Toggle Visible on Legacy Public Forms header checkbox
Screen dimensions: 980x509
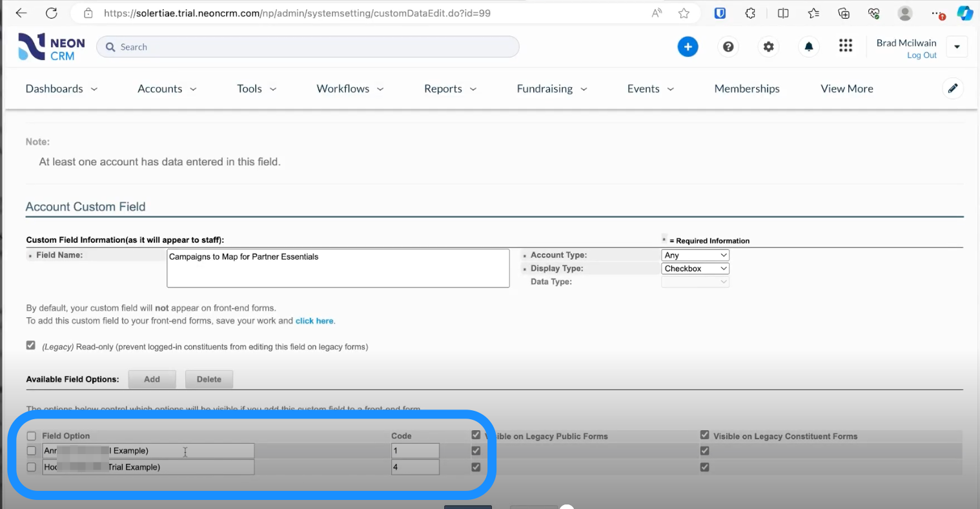point(476,435)
